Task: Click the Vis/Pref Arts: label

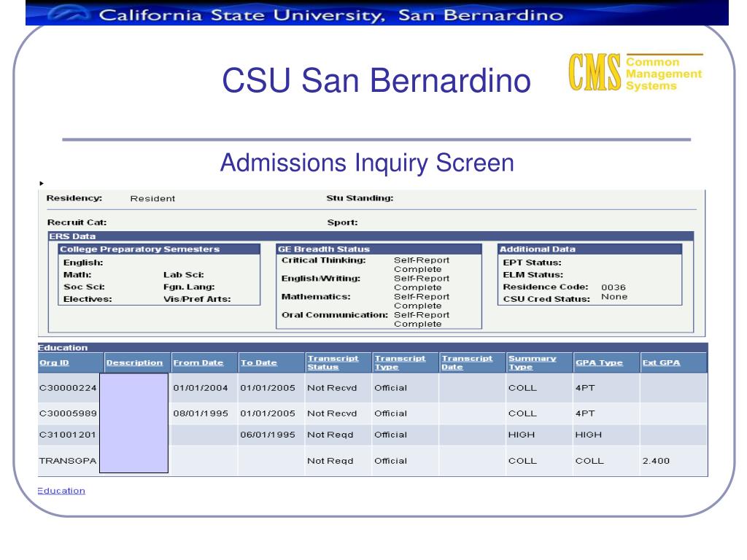Action: (x=197, y=299)
